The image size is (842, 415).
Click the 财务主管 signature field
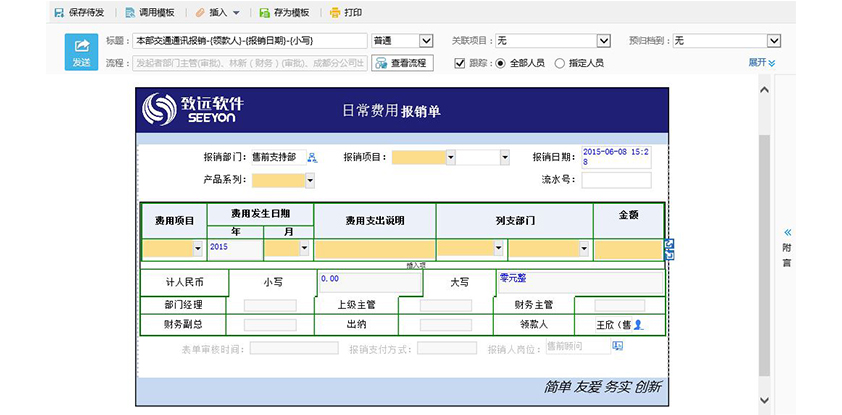coord(620,305)
